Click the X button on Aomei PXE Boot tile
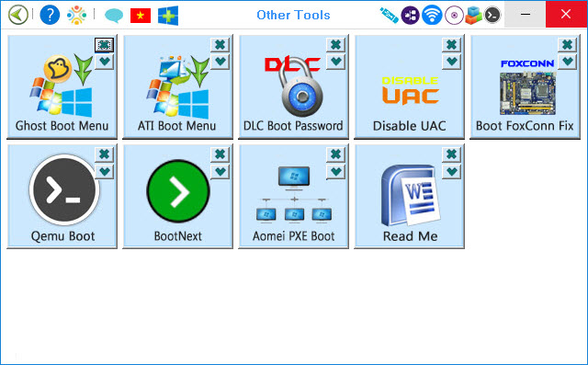The image size is (588, 365). tap(335, 154)
